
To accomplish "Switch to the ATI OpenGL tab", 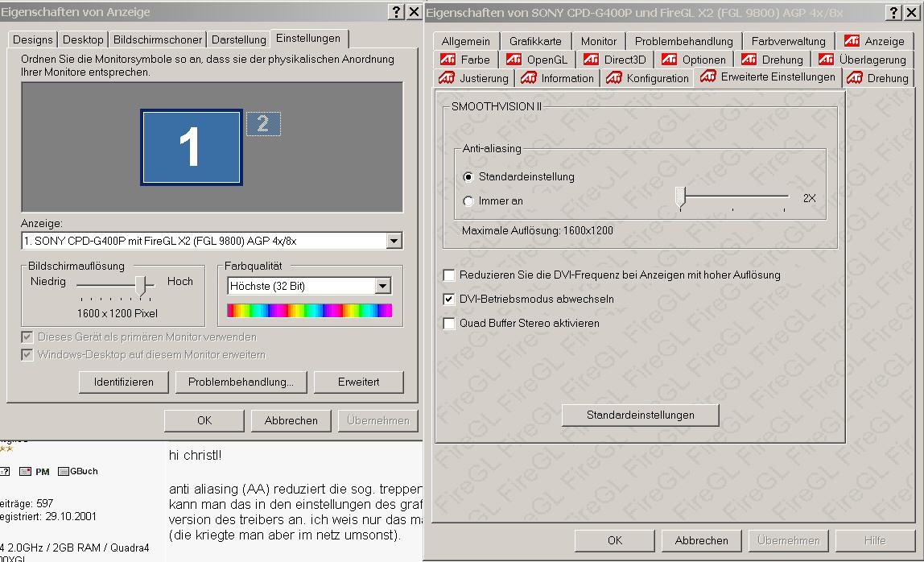I will click(537, 60).
